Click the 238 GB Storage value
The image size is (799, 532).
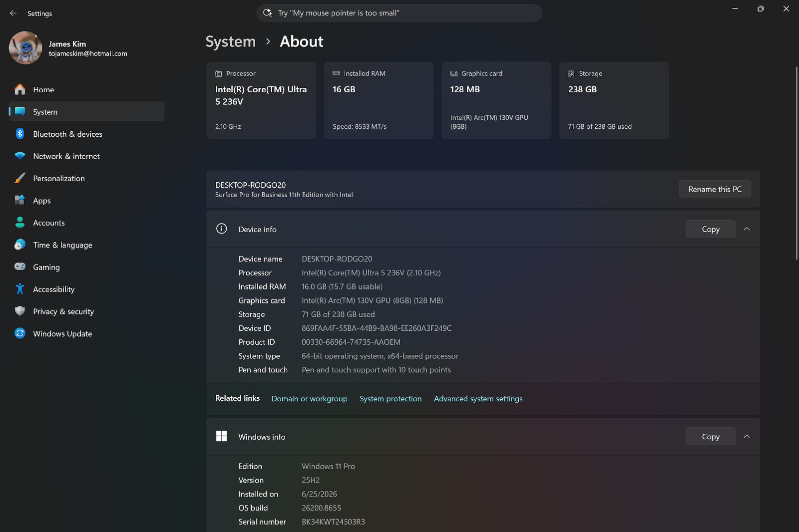(582, 89)
